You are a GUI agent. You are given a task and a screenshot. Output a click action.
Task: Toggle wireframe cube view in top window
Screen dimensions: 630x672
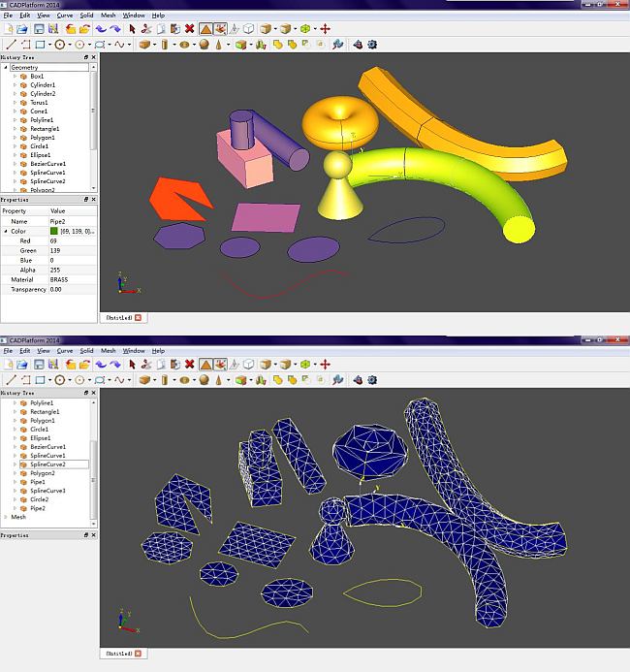[248, 29]
